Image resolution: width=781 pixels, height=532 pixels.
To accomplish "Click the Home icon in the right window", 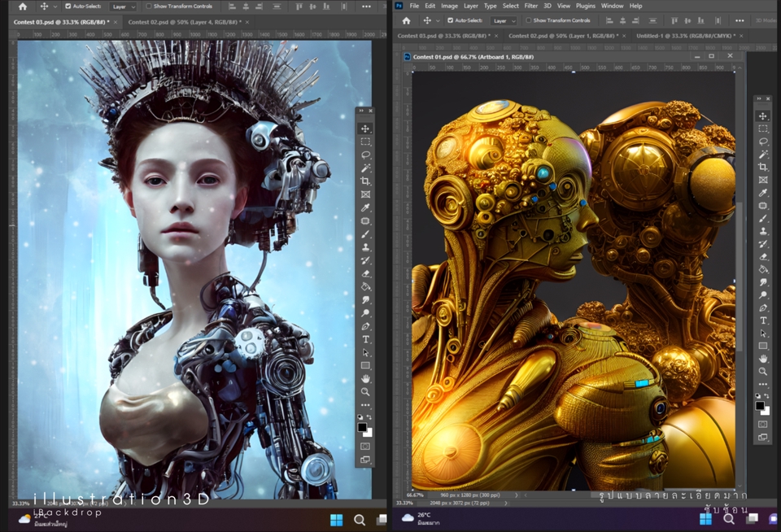I will tap(407, 20).
